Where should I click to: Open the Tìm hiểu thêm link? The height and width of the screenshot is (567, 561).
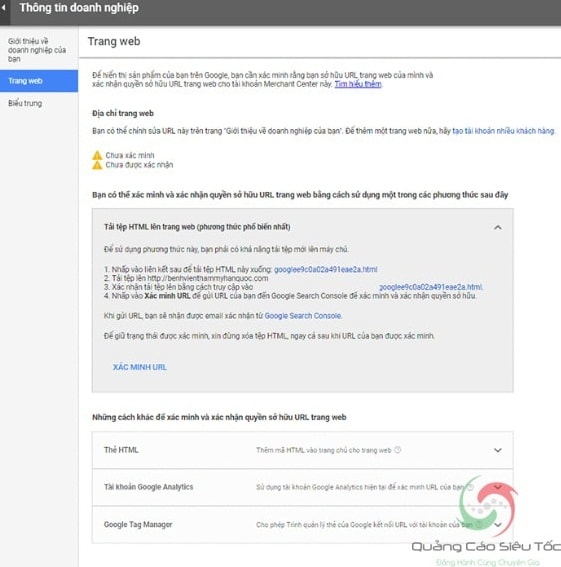(358, 84)
